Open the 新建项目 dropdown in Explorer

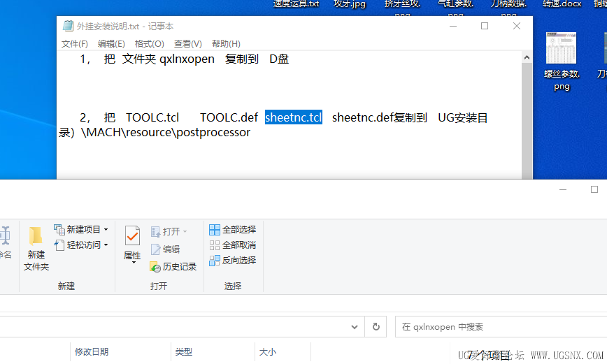point(81,229)
